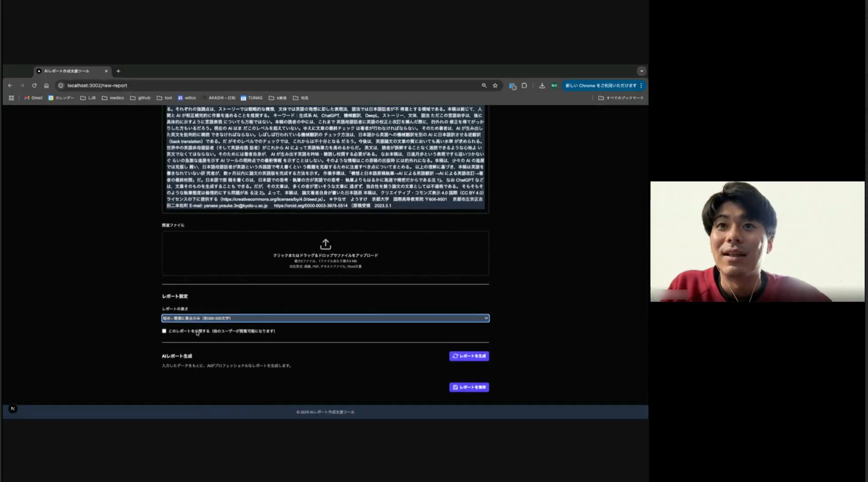
Task: Click the upload arrow icon in file dropzone
Action: (325, 244)
